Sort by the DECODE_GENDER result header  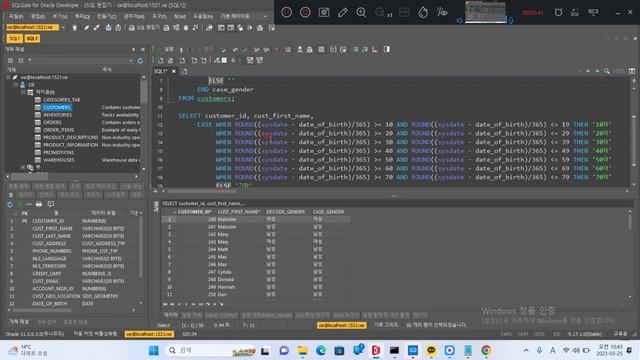point(285,212)
